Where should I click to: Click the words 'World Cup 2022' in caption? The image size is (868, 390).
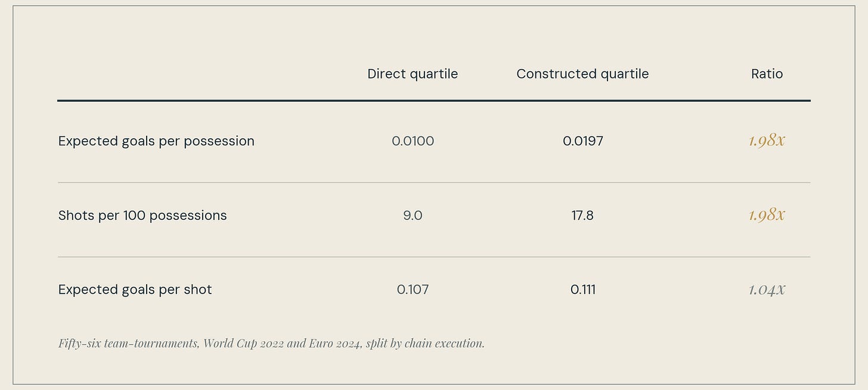coord(244,343)
